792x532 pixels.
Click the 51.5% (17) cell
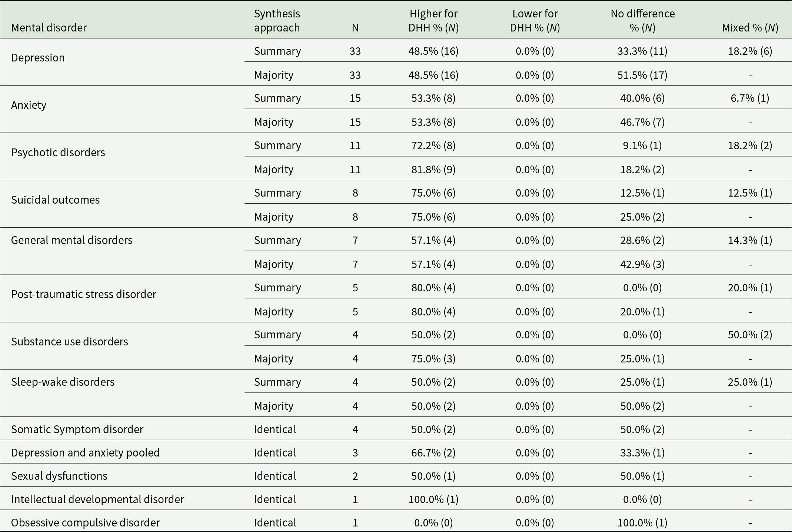pos(642,75)
